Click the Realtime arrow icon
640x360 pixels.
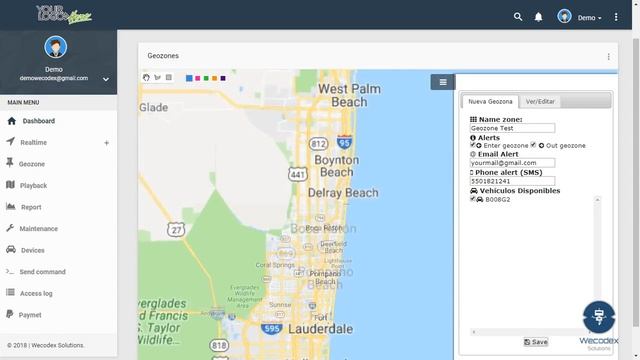pyautogui.click(x=11, y=141)
